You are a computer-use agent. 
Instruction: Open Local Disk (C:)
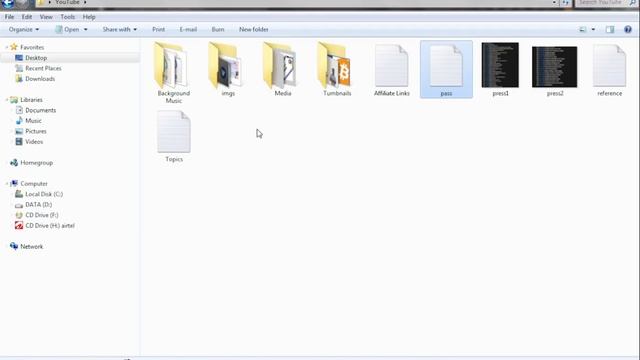point(44,194)
